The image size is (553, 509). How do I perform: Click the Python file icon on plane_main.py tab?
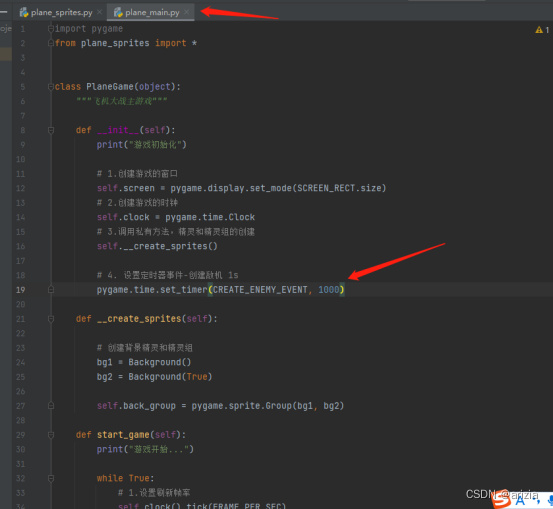(x=118, y=13)
